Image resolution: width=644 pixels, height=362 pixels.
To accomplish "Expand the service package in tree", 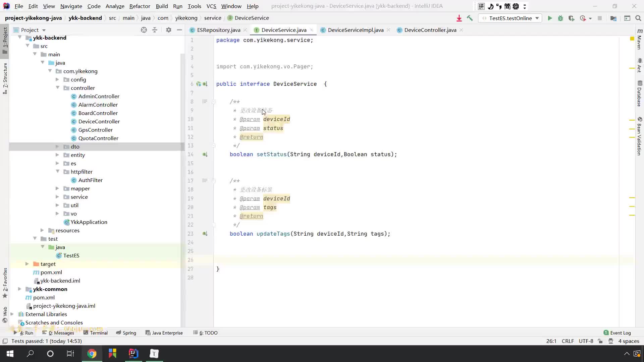I will (57, 197).
